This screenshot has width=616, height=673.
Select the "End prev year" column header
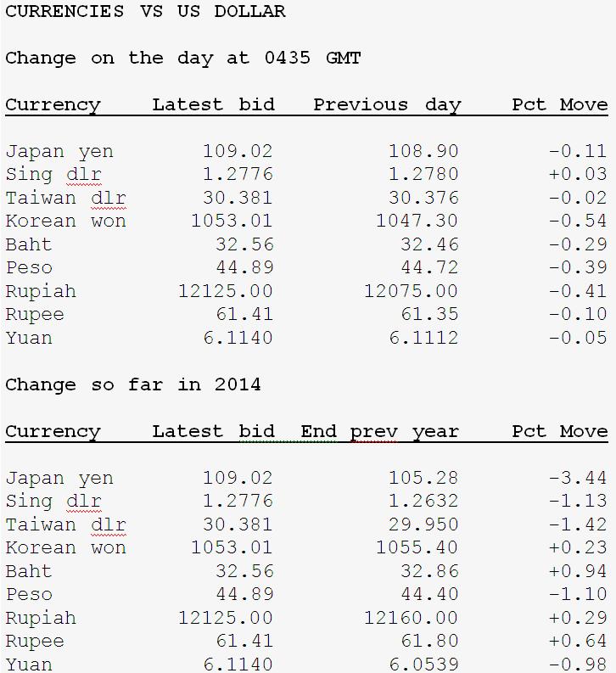379,432
